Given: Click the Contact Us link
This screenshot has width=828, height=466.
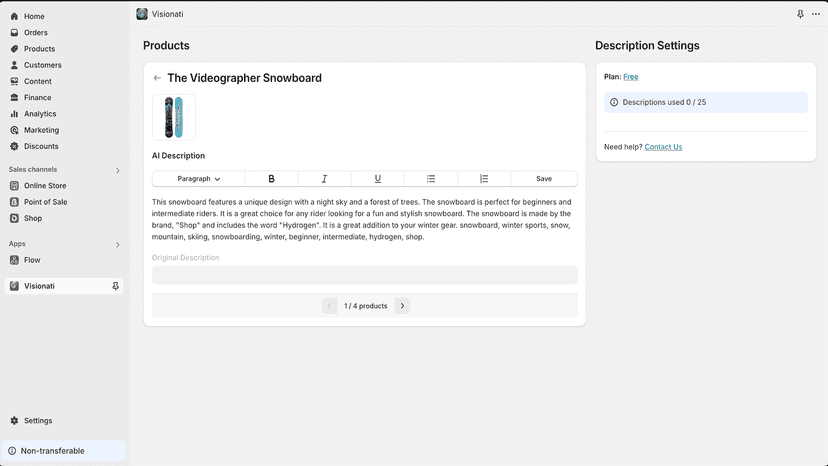Looking at the screenshot, I should click(x=663, y=147).
